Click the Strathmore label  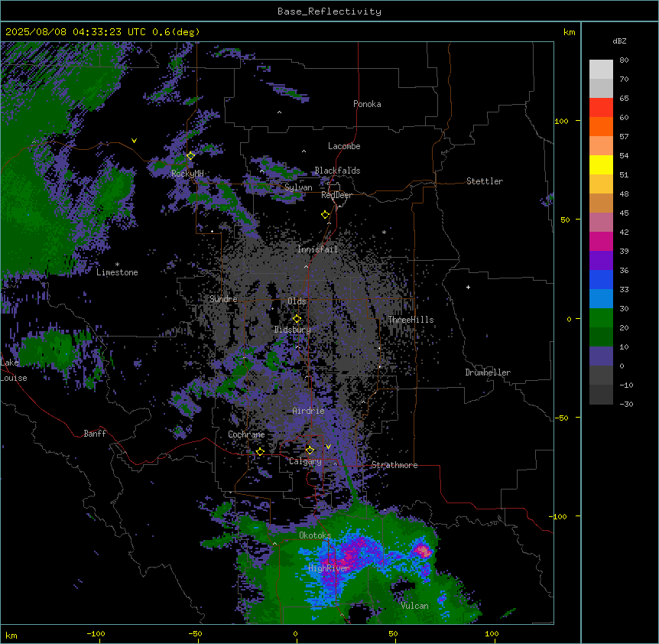[394, 465]
